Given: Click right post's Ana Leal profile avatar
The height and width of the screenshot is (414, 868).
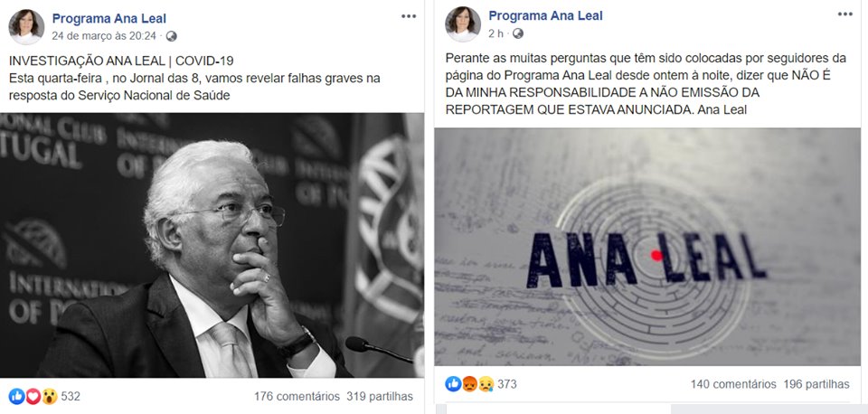Looking at the screenshot, I should tap(463, 24).
